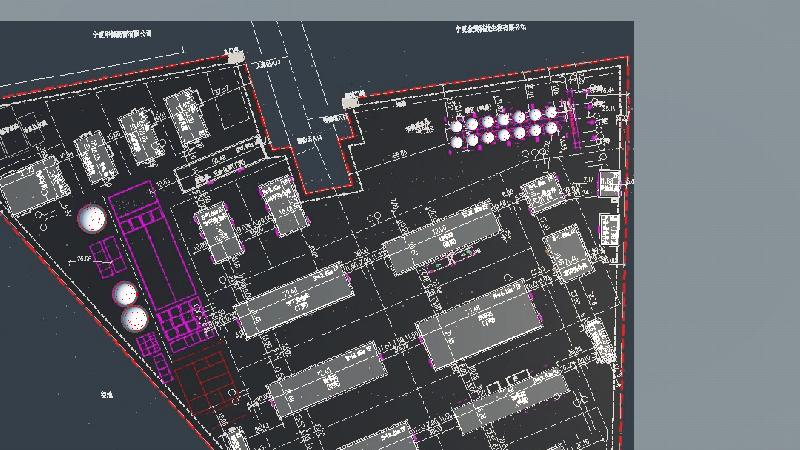
Task: Click the largest gray building at center right
Action: pos(479,324)
